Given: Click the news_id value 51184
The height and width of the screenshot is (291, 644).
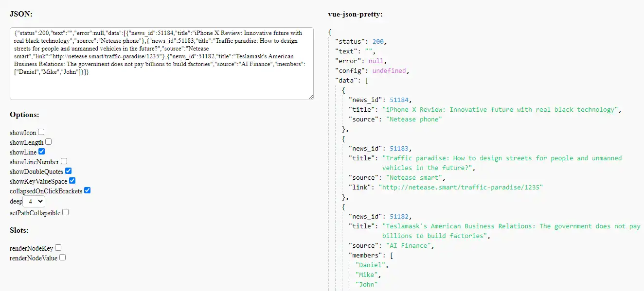Looking at the screenshot, I should [399, 100].
